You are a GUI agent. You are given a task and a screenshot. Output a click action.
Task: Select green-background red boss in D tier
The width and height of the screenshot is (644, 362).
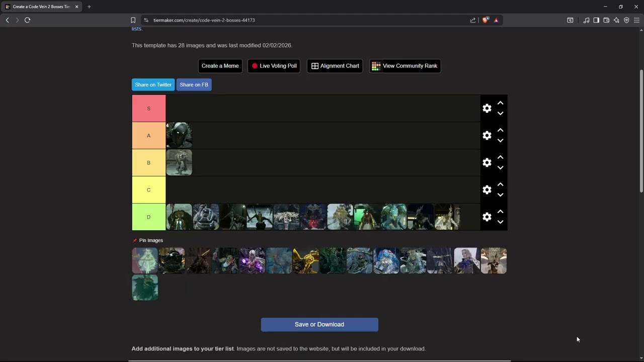[x=367, y=217]
